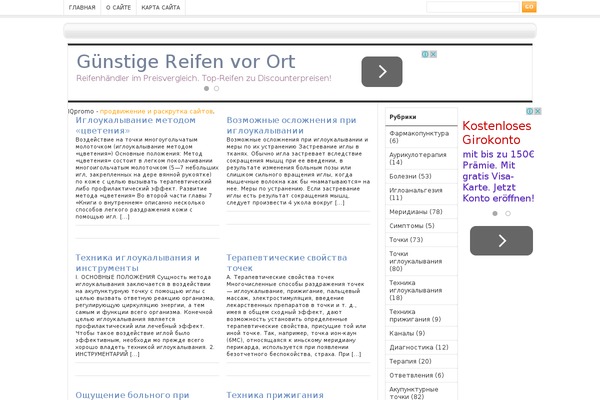Open article Техника иглоукалывания и инструменты
The image size is (600, 400).
click(137, 263)
